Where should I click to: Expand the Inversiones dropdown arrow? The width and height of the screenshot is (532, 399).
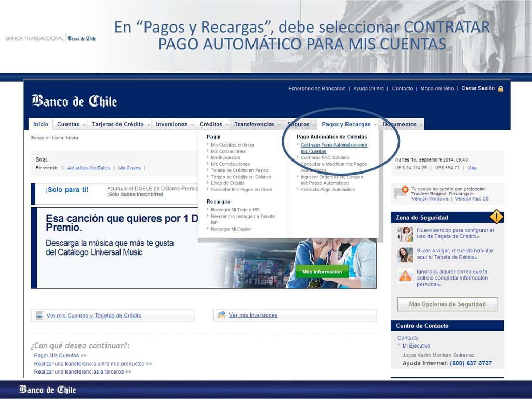(x=192, y=125)
